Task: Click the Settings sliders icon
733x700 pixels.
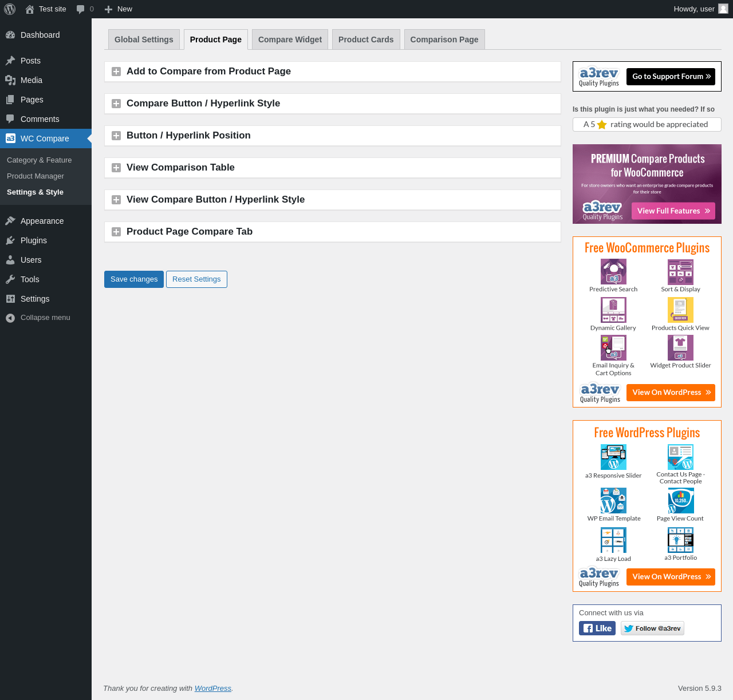Action: pyautogui.click(x=10, y=299)
